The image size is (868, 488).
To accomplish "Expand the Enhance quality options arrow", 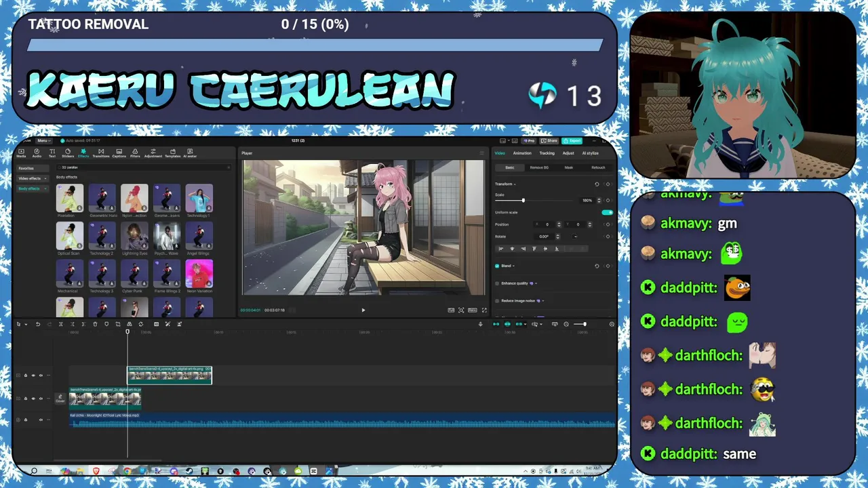I will click(x=536, y=283).
